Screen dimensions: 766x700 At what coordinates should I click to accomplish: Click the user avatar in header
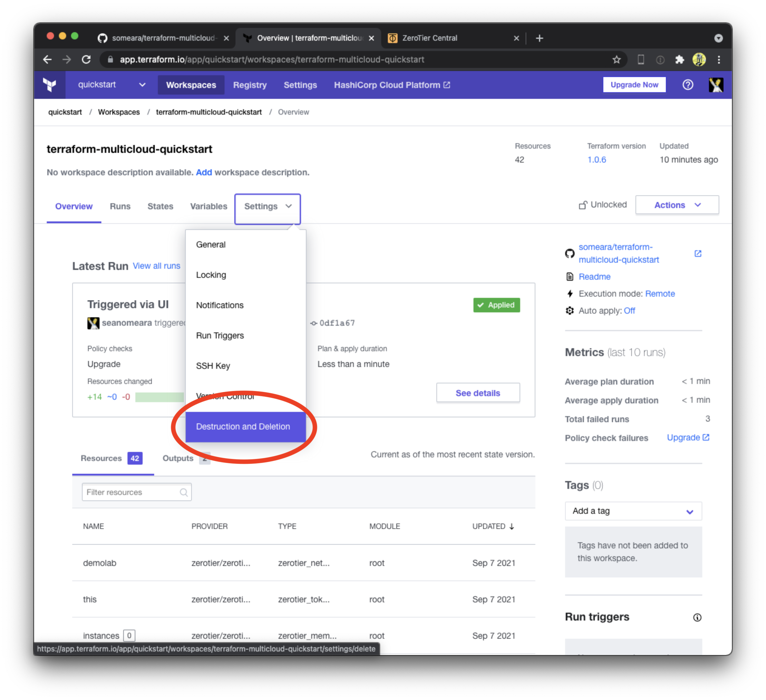pos(716,85)
